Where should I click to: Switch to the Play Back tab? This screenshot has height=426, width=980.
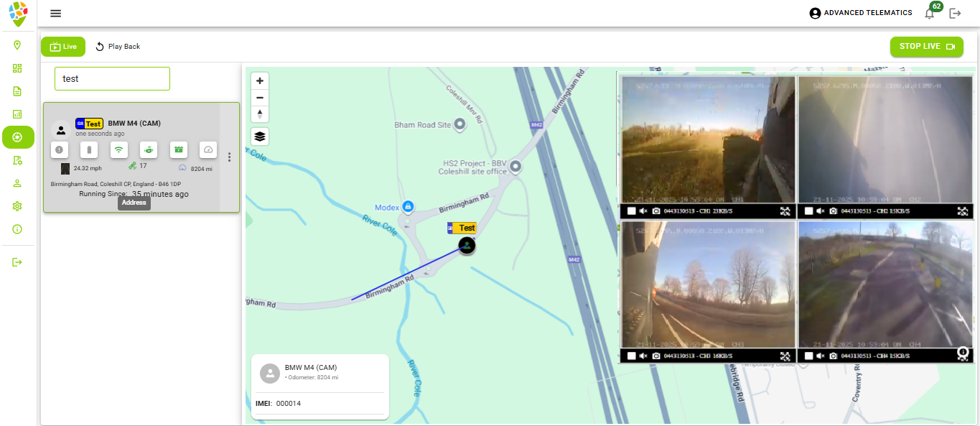(x=118, y=47)
